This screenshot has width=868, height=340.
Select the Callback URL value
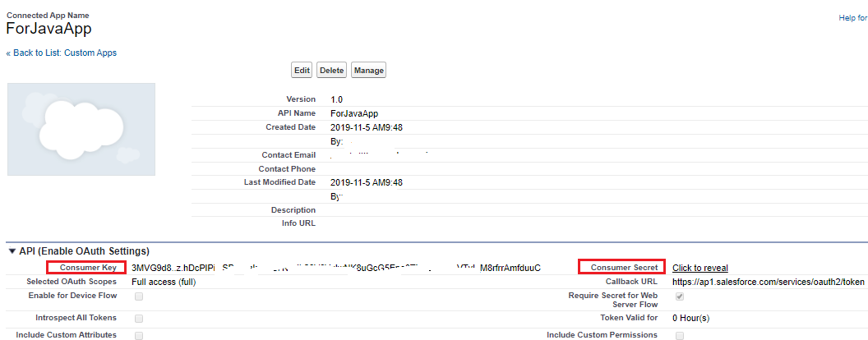768,282
